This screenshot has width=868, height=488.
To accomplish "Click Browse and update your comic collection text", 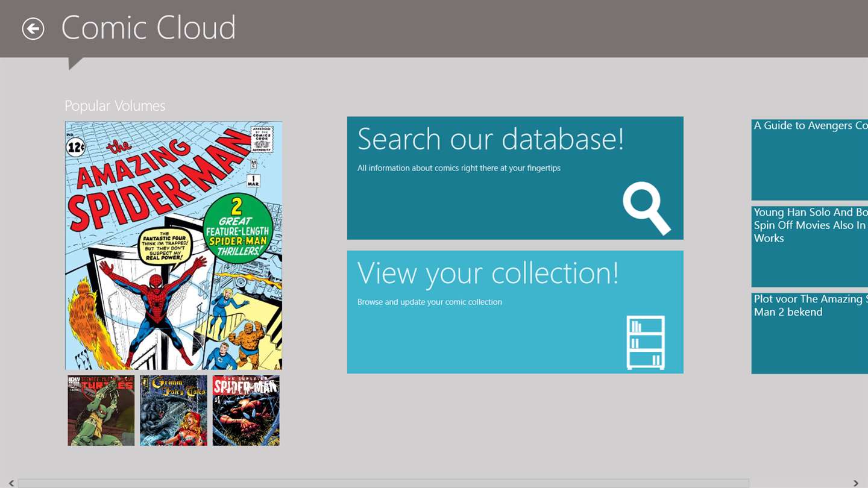I will 430,302.
